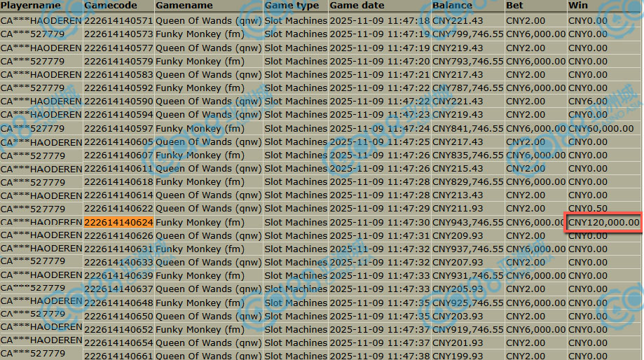The height and width of the screenshot is (360, 644).
Task: Select game date 2025-11-09 11:47:30
Action: (380, 223)
